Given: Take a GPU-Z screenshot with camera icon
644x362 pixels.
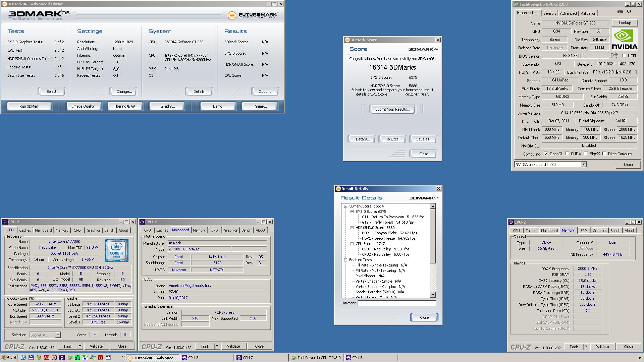Looking at the screenshot, I should [x=620, y=12].
